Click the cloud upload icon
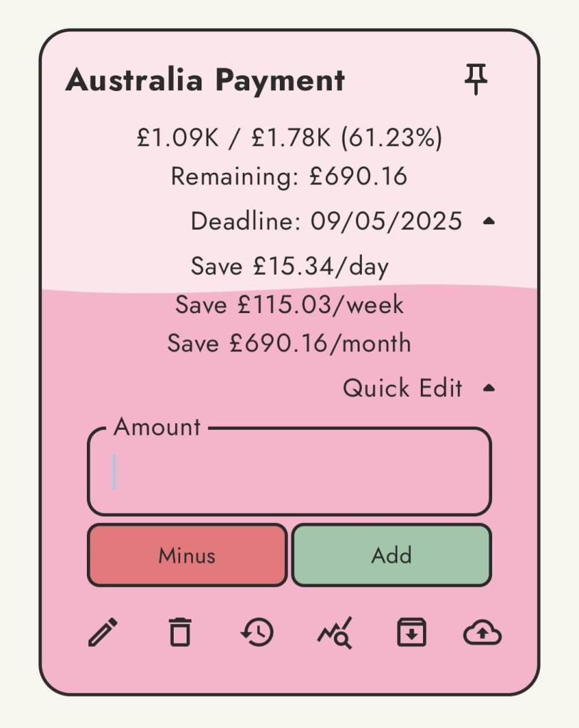Screen dimensions: 579x728 point(482,632)
